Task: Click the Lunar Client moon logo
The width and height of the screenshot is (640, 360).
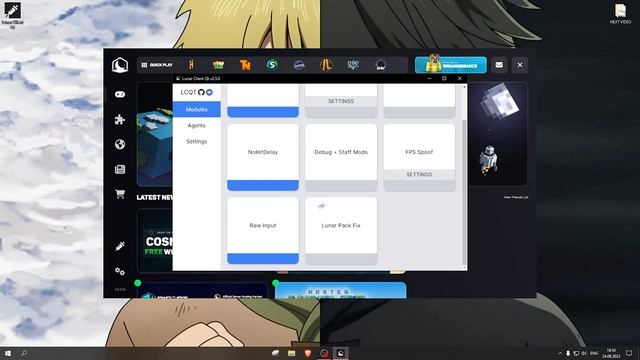Action: (x=120, y=65)
